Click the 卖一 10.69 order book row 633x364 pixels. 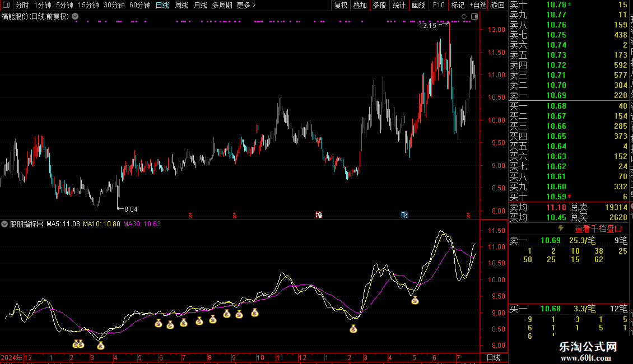tap(569, 95)
